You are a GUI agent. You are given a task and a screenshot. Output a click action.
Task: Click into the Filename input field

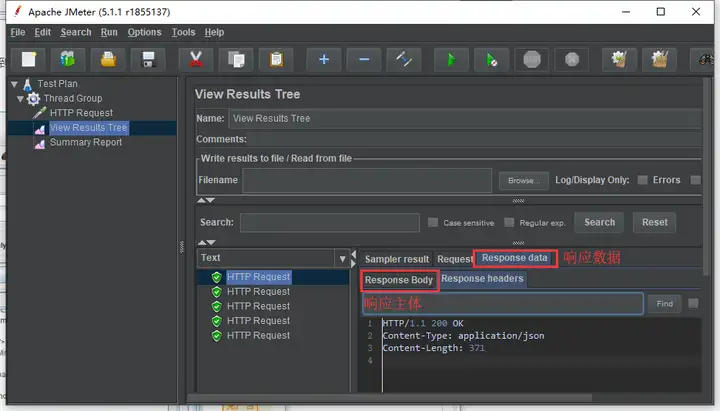point(367,180)
